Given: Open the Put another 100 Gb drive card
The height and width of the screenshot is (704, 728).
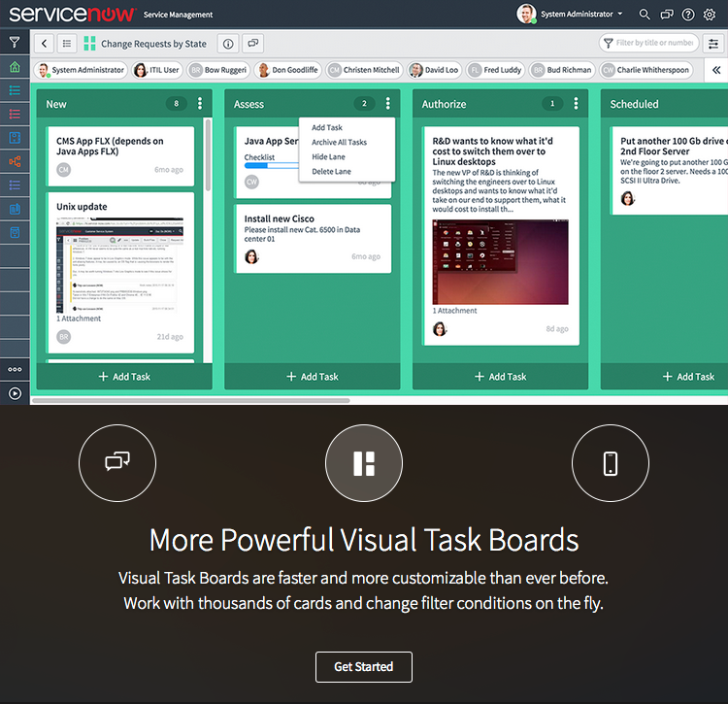Looking at the screenshot, I should pyautogui.click(x=671, y=171).
